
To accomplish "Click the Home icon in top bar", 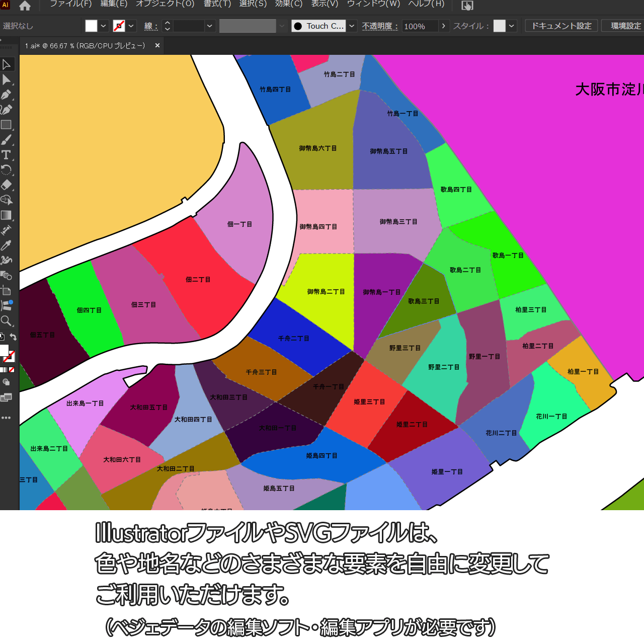I will (25, 6).
